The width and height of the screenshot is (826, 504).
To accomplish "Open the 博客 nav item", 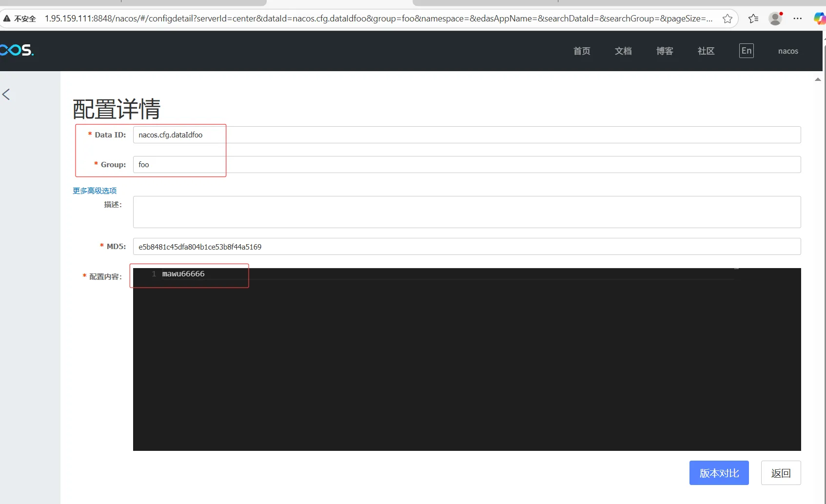I will (665, 51).
